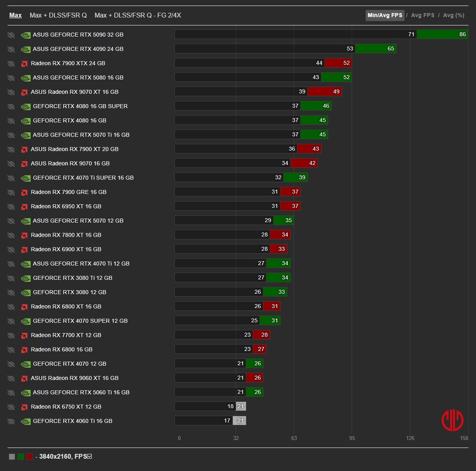Click AMD logo beside ASUS Radeon RX 9070 XT
Image resolution: width=476 pixels, height=471 pixels.
tap(24, 92)
